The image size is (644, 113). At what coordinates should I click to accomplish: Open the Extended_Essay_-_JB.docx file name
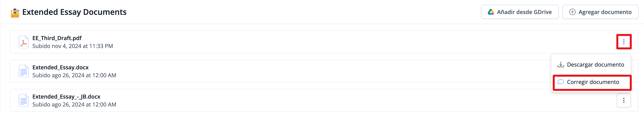(x=66, y=96)
